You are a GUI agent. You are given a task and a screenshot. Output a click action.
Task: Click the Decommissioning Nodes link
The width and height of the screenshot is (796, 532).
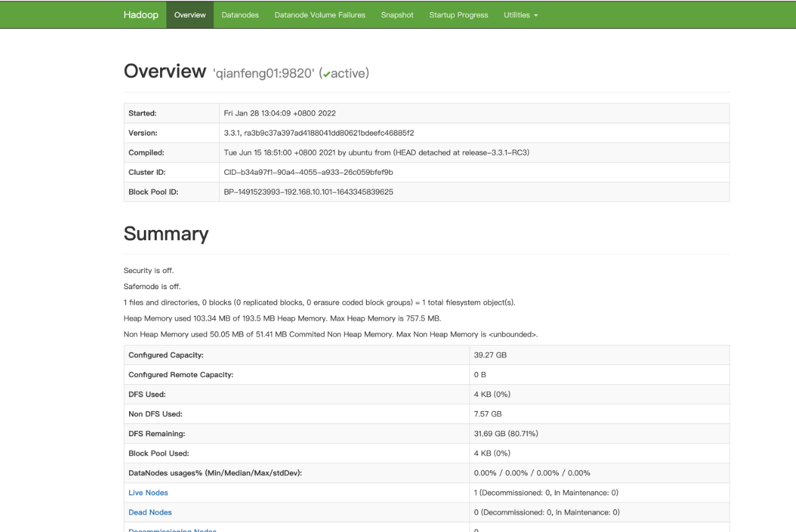[x=172, y=530]
